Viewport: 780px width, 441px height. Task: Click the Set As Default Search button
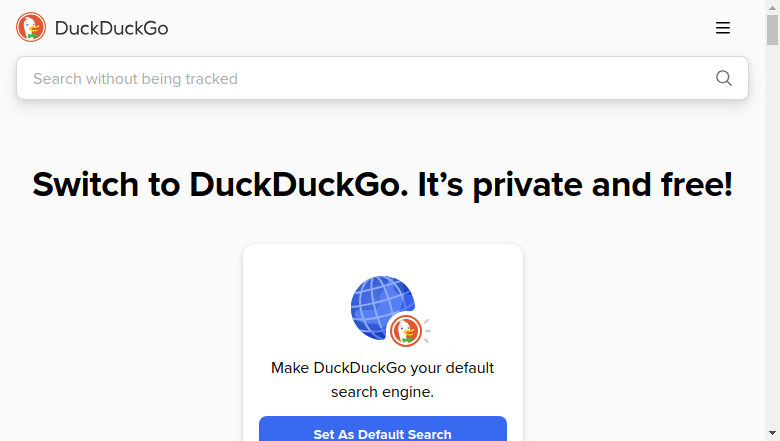click(383, 429)
